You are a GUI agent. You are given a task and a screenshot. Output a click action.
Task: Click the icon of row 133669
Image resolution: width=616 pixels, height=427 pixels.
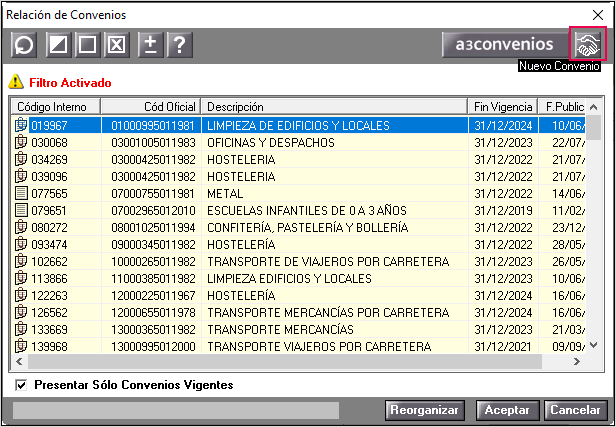(21, 329)
